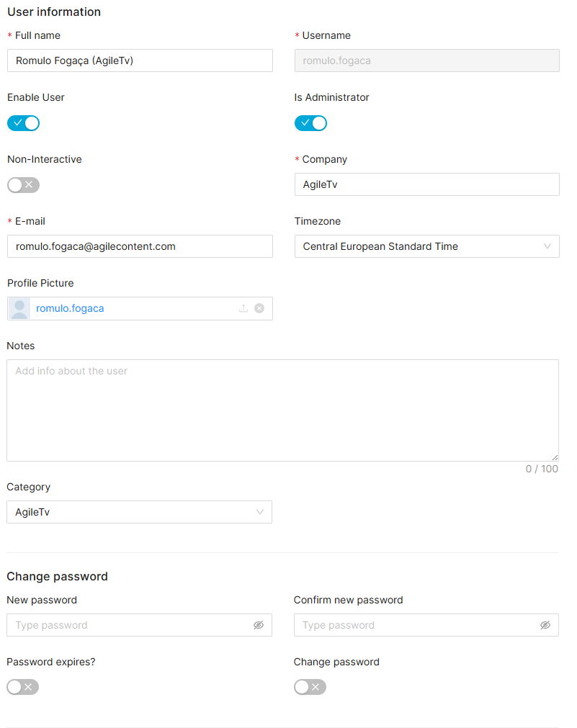
Task: Enable the Non-Interactive switch
Action: (x=23, y=185)
